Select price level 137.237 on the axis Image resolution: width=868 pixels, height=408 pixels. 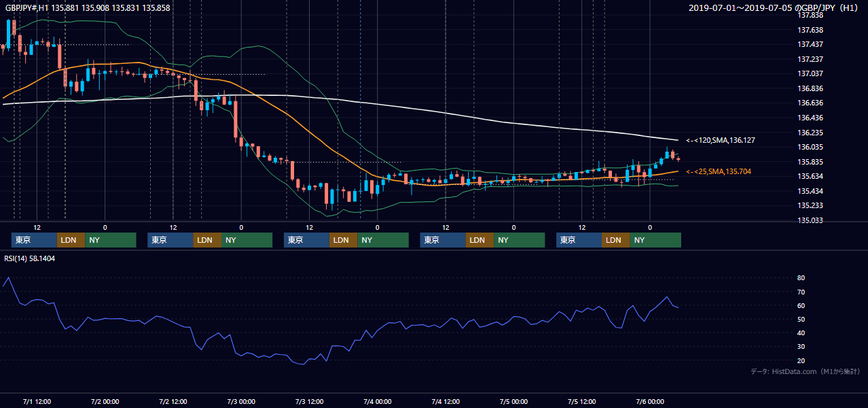(811, 59)
